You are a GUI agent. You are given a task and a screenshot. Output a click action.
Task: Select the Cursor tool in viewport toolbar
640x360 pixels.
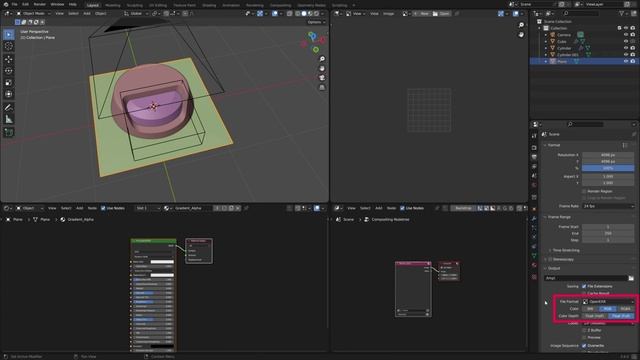tap(9, 46)
